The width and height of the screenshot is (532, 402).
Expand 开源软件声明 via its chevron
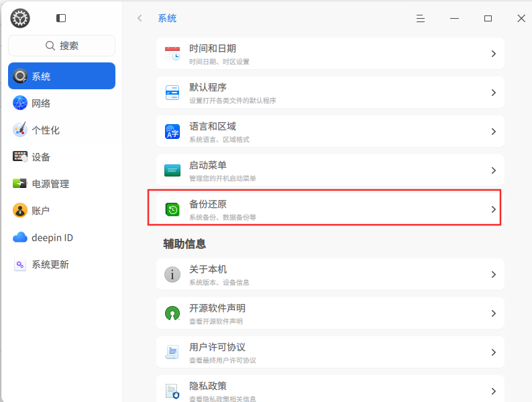(x=494, y=313)
